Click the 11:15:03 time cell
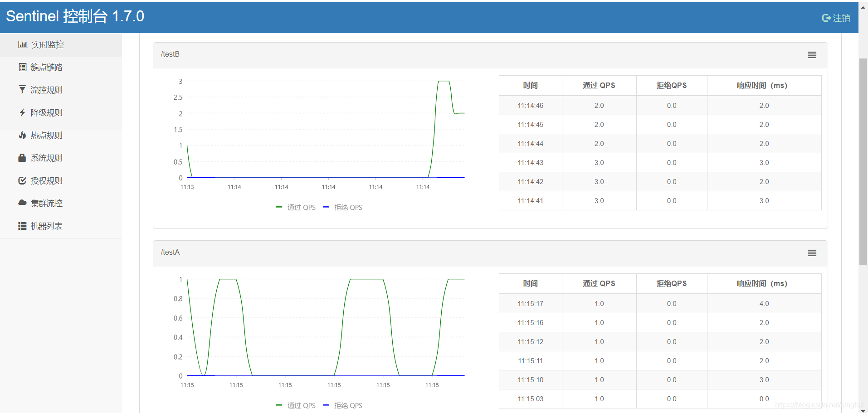 tap(530, 399)
